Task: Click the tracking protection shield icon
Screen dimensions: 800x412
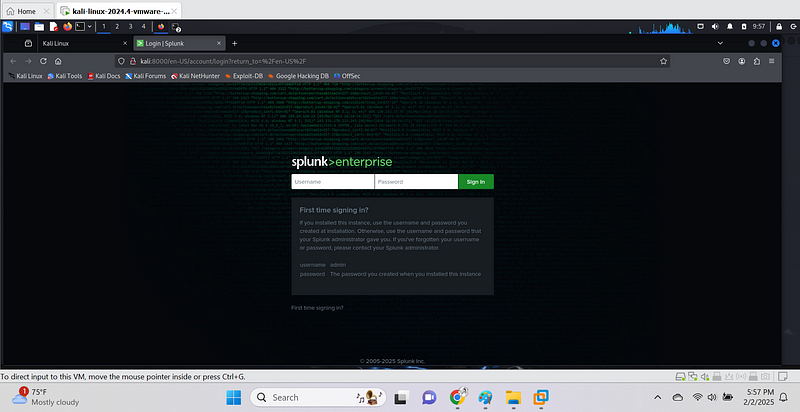Action: pyautogui.click(x=121, y=61)
